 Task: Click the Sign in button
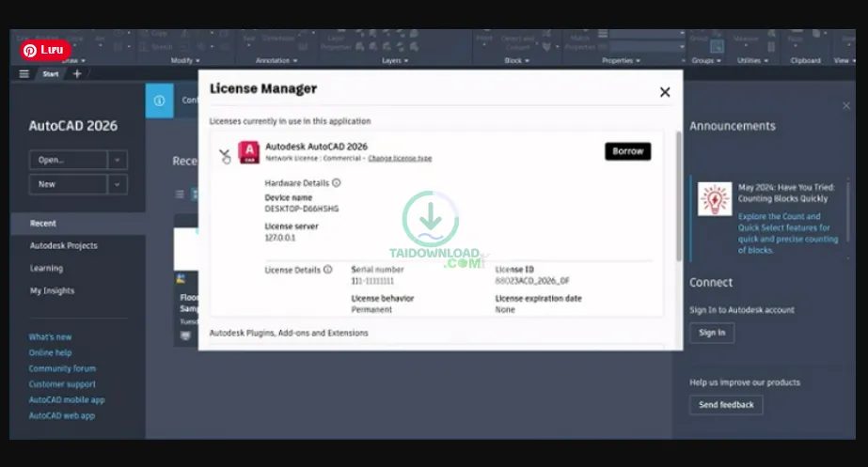click(712, 333)
